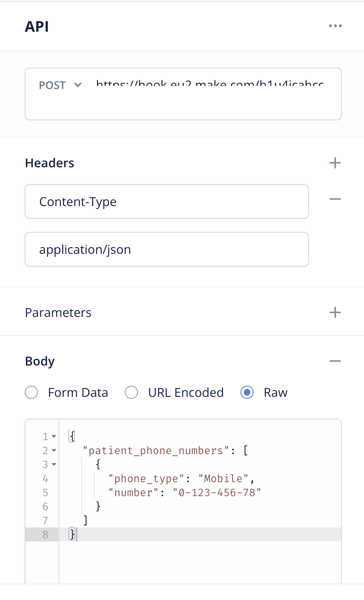Screen dimensions: 364x600
Task: Click the Content-Type header key field
Action: [x=167, y=202]
